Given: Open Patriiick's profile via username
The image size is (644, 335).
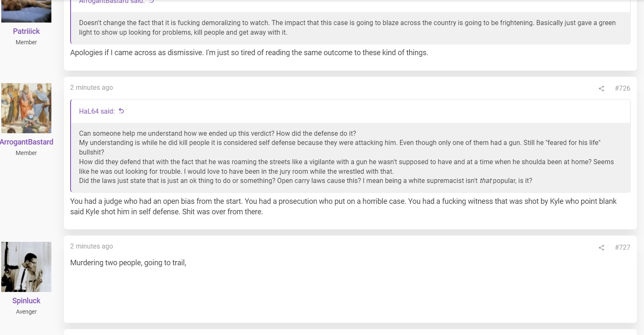Looking at the screenshot, I should [26, 31].
